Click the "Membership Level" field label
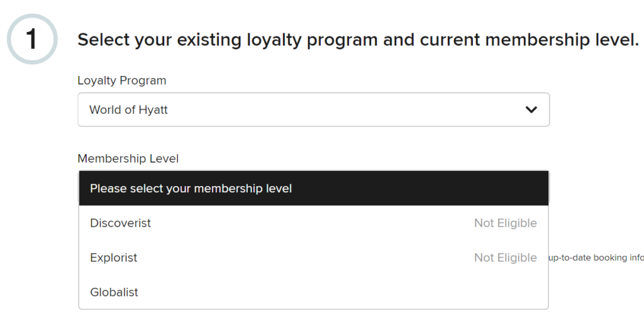 pos(128,159)
